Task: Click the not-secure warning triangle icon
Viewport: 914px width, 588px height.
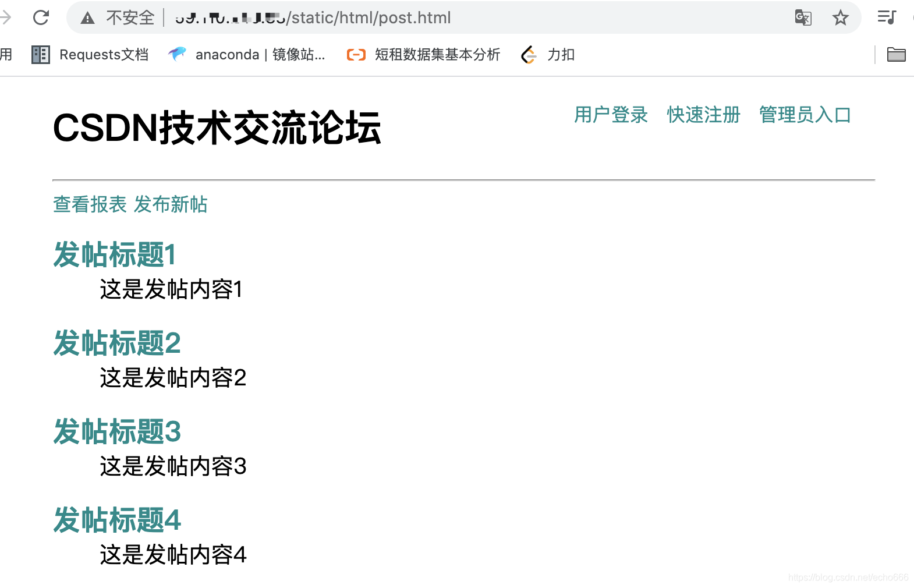Action: [88, 18]
